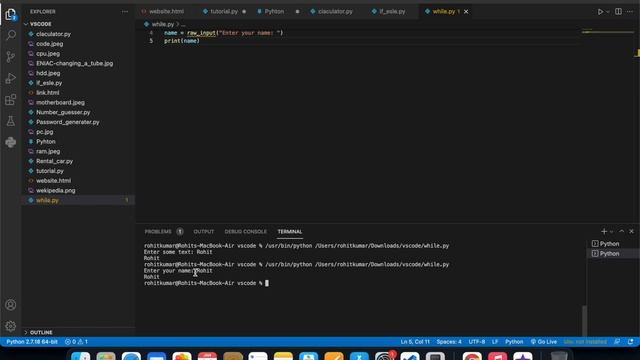Open link.html in the explorer

coord(47,93)
